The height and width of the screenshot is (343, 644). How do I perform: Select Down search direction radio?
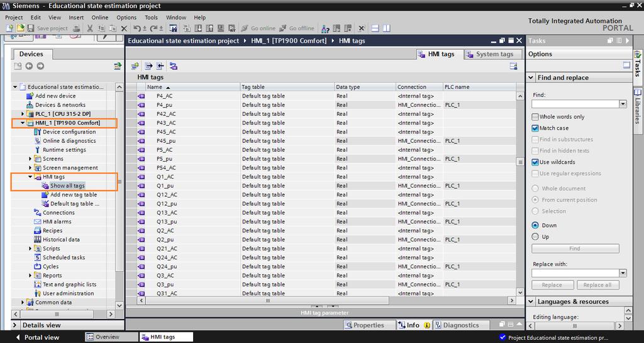pyautogui.click(x=535, y=225)
